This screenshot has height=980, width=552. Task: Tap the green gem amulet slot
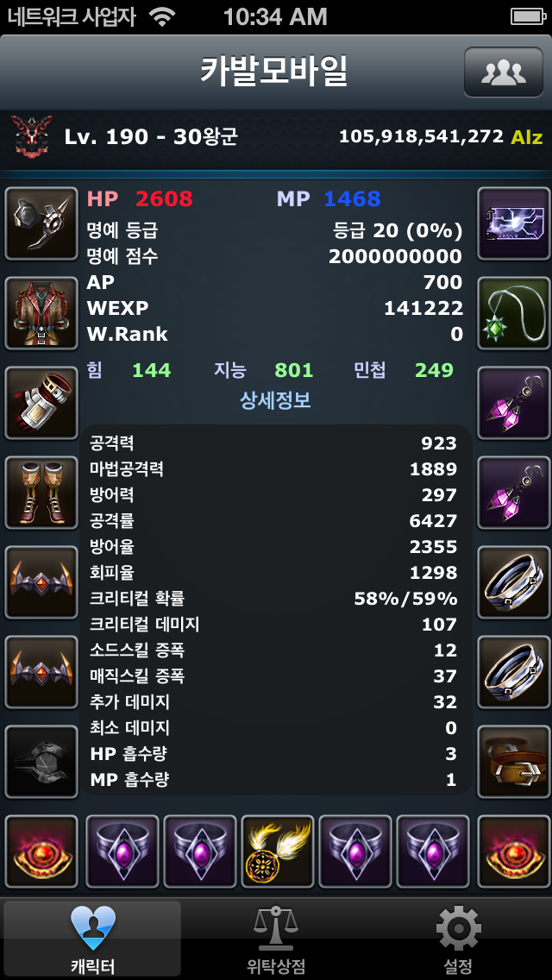pos(514,313)
